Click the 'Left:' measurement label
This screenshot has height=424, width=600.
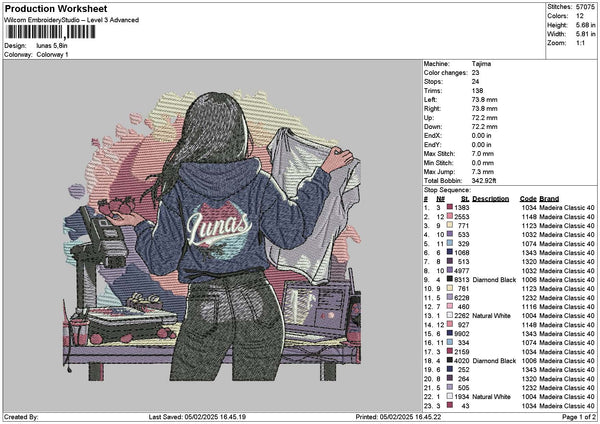429,99
